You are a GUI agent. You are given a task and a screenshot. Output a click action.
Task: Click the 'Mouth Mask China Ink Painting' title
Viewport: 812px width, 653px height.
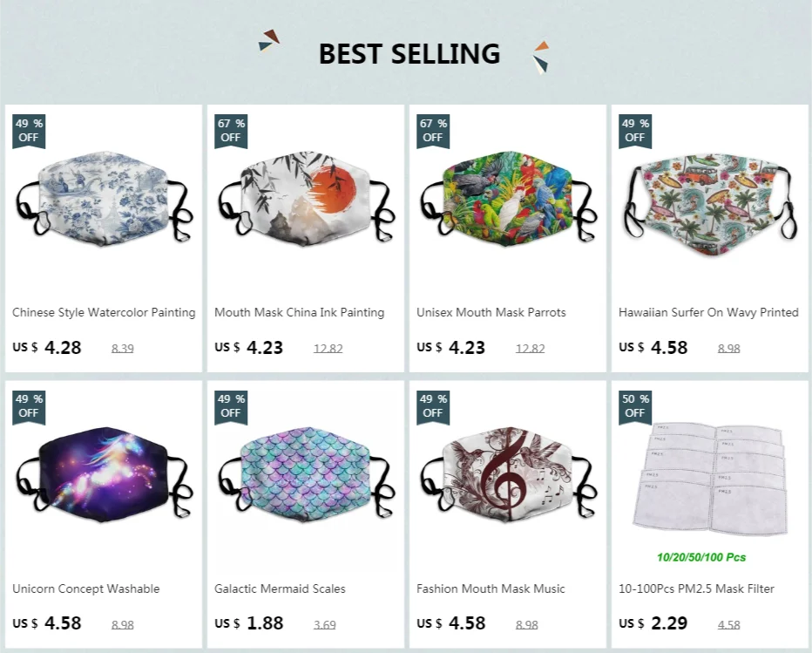tap(300, 312)
